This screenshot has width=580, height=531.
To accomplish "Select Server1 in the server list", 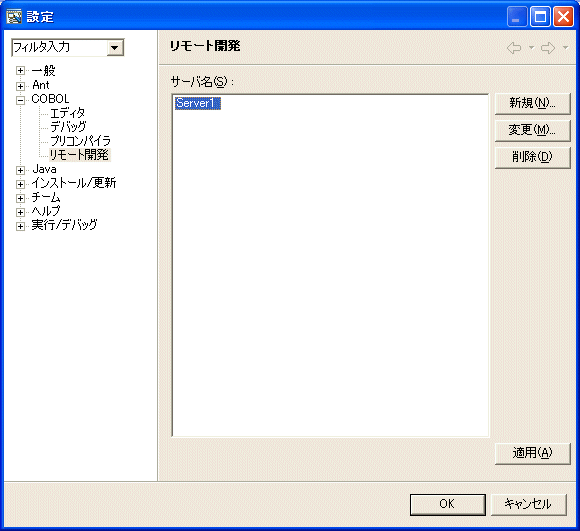I will 198,103.
